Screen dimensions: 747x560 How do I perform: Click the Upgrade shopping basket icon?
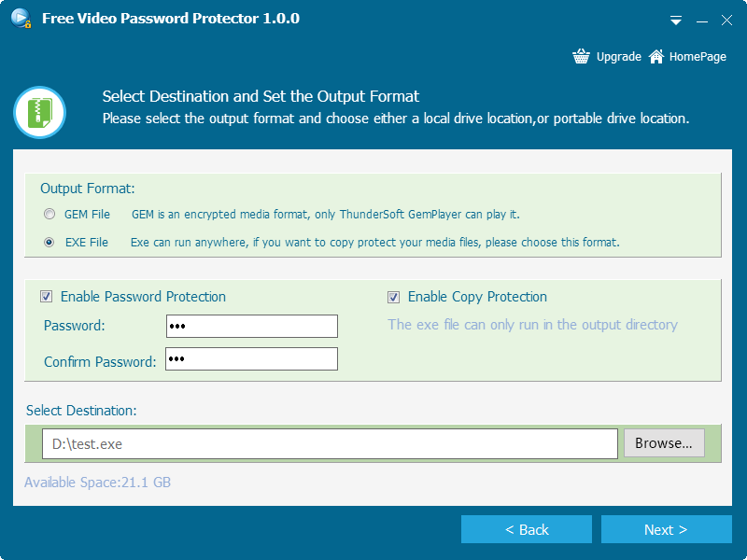[582, 57]
